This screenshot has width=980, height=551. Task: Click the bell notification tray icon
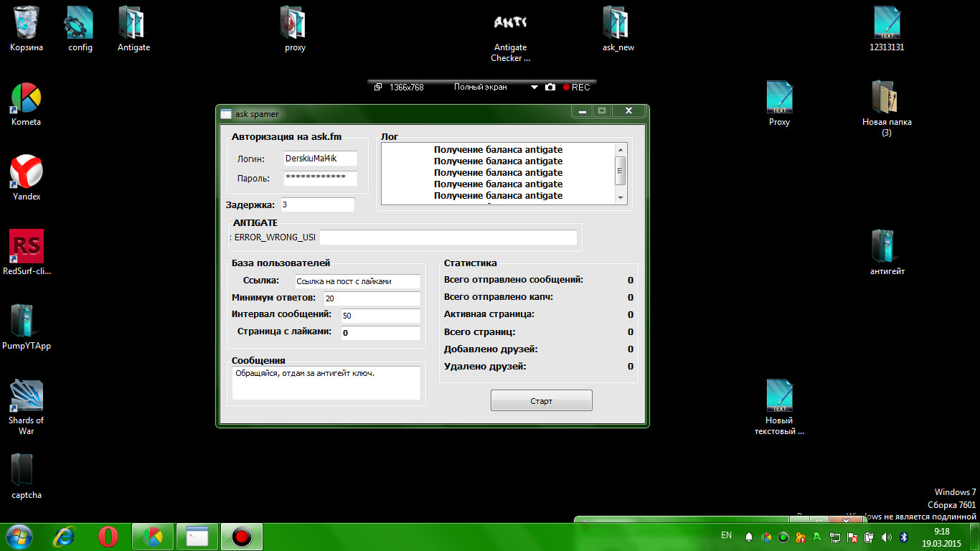point(749,537)
